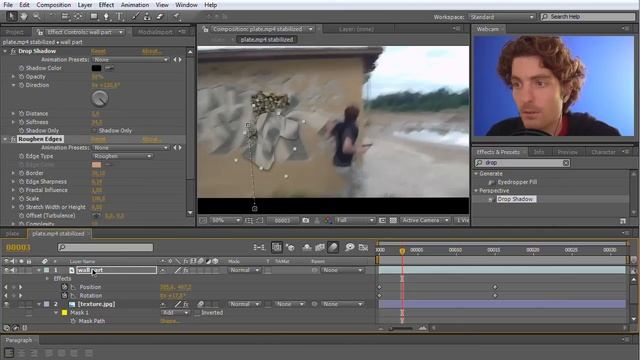Select the Puppet Pin tool
640x360 pixels.
177,17
